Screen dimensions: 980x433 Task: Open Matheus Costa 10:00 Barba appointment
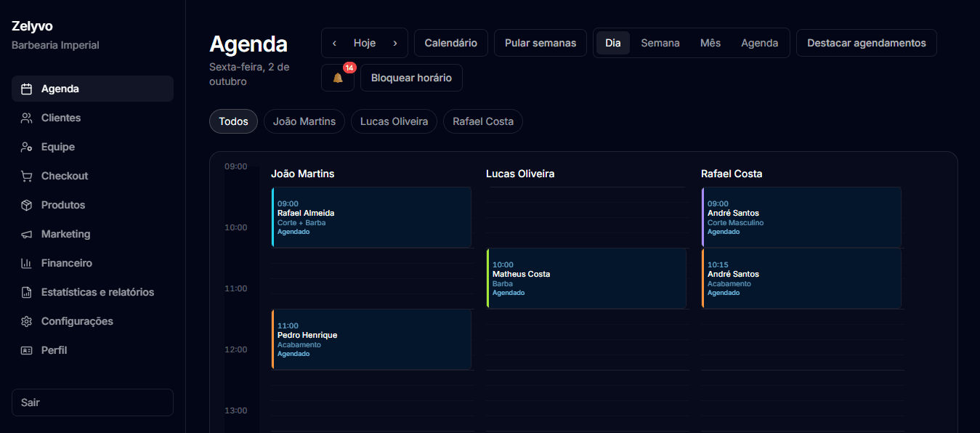[586, 278]
